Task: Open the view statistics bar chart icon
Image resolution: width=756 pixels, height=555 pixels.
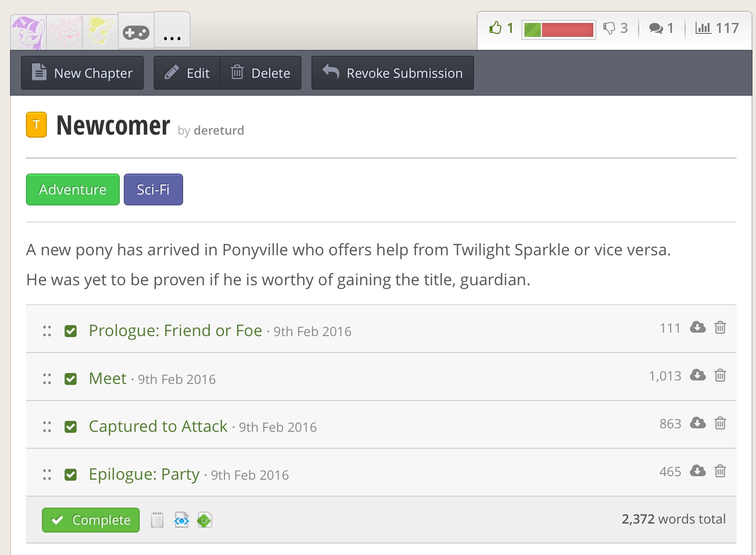Action: [x=703, y=28]
